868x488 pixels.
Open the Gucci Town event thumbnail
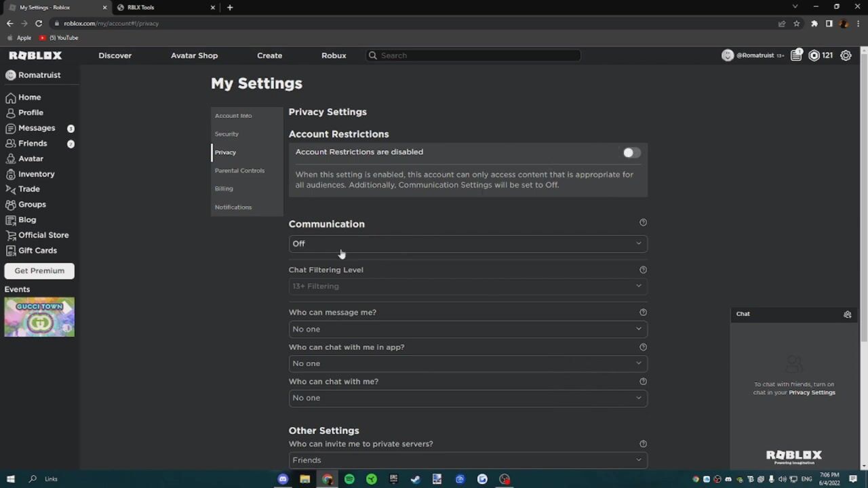click(x=39, y=317)
